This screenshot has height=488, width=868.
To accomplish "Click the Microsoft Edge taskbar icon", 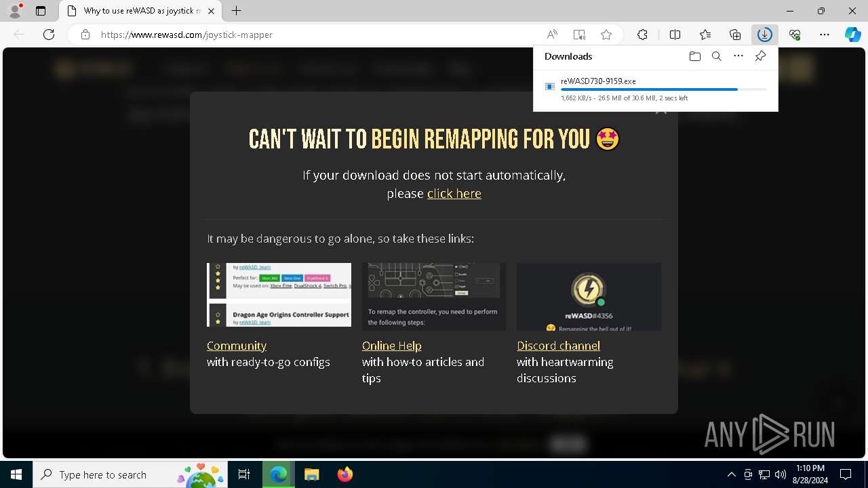I will point(279,474).
